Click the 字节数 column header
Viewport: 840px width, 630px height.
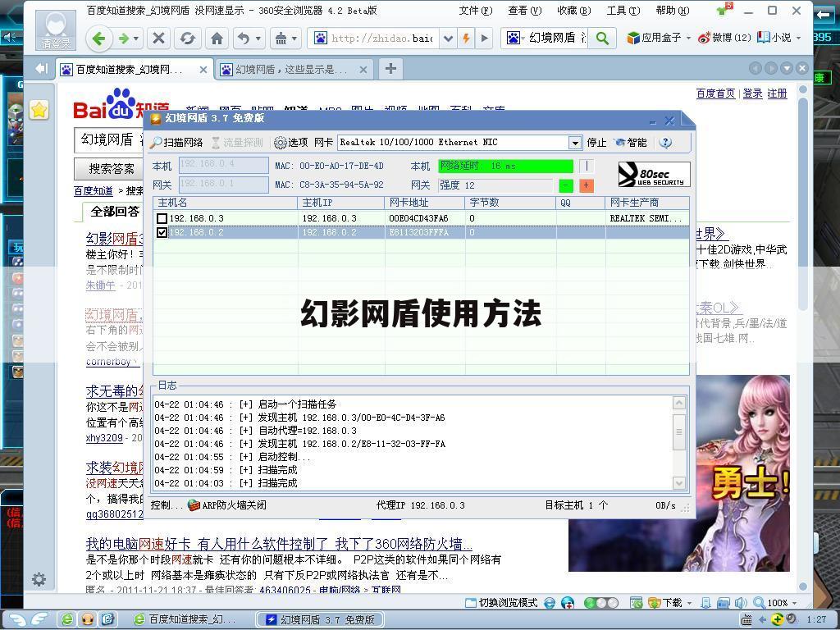click(x=510, y=203)
